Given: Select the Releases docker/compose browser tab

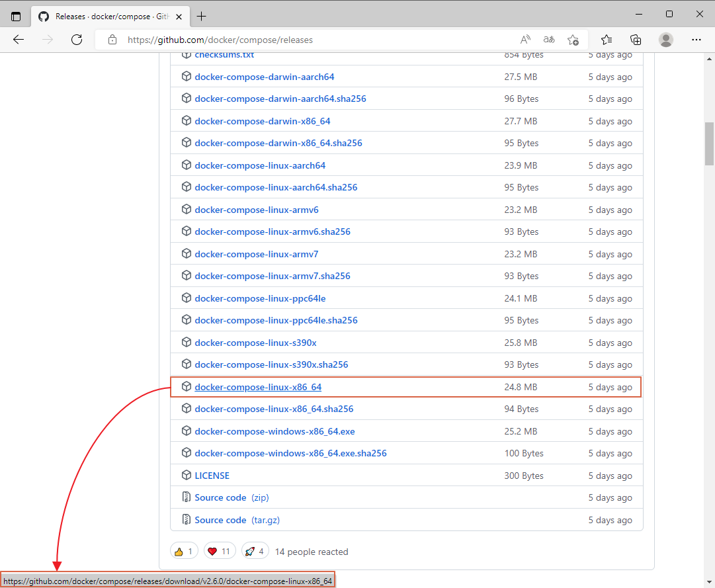Looking at the screenshot, I should 109,17.
